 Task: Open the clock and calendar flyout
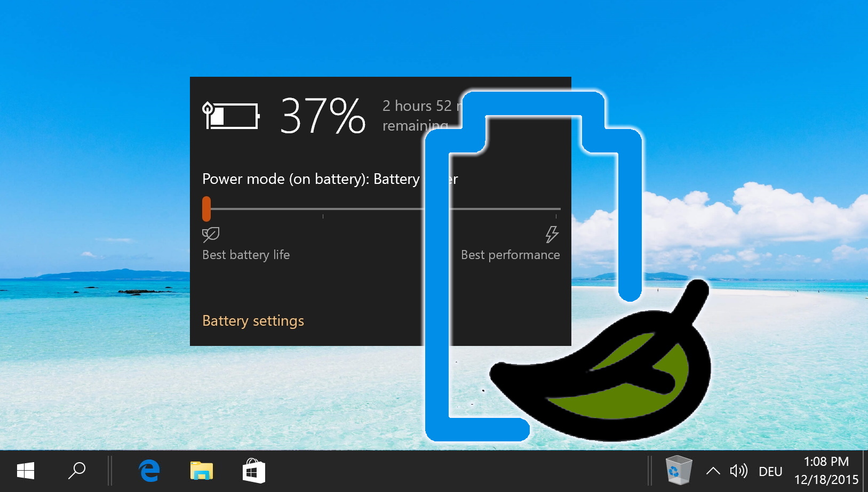tap(826, 471)
